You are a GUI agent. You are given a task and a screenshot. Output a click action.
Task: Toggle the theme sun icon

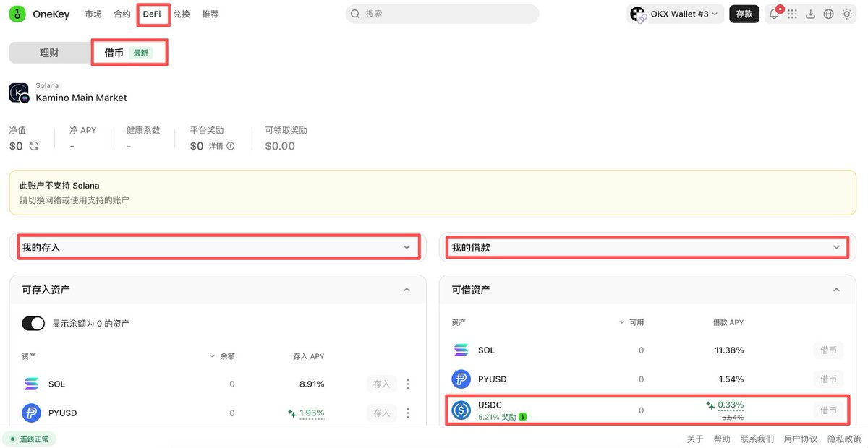coord(846,14)
